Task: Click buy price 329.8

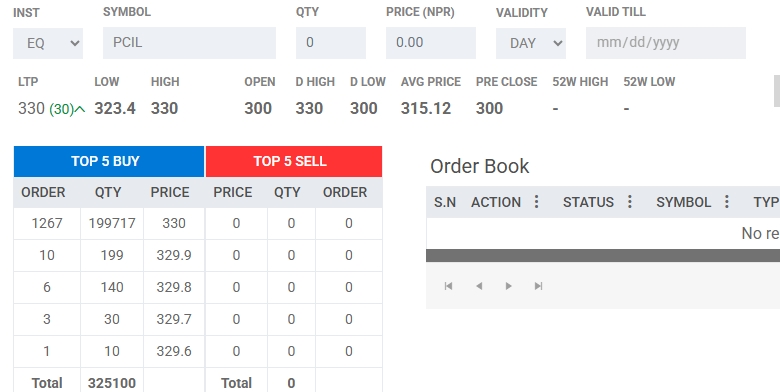Action: 174,287
